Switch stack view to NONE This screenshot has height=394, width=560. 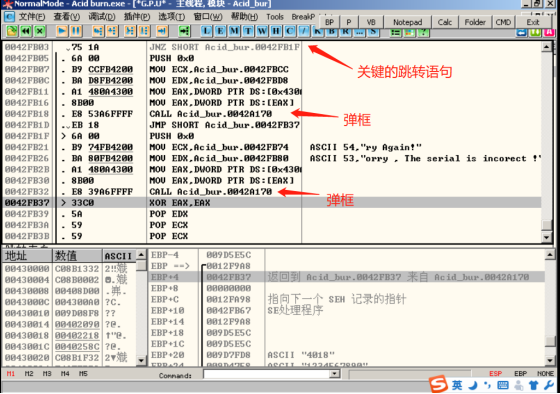(545, 374)
